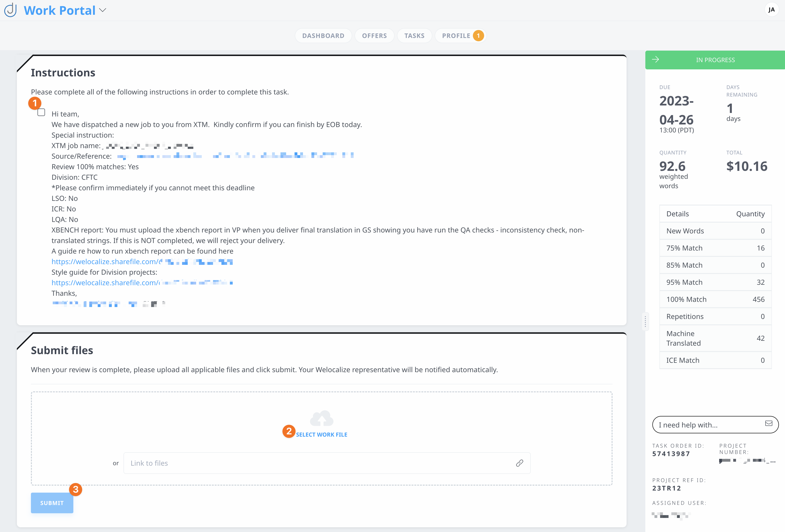The height and width of the screenshot is (532, 785).
Task: Open the Dashboard tab
Action: click(x=323, y=35)
